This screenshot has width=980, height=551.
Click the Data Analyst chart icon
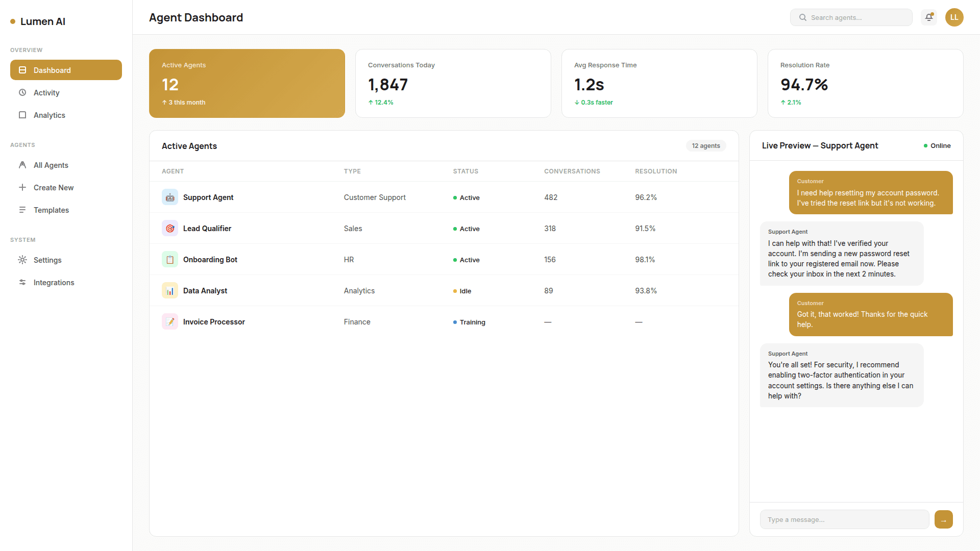click(x=169, y=290)
